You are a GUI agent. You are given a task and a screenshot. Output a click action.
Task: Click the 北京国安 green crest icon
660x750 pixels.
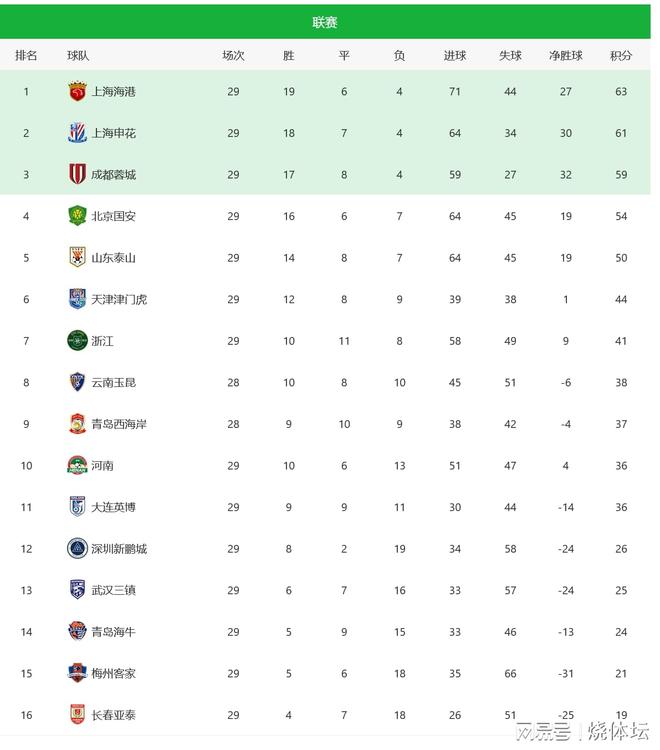[x=77, y=216]
